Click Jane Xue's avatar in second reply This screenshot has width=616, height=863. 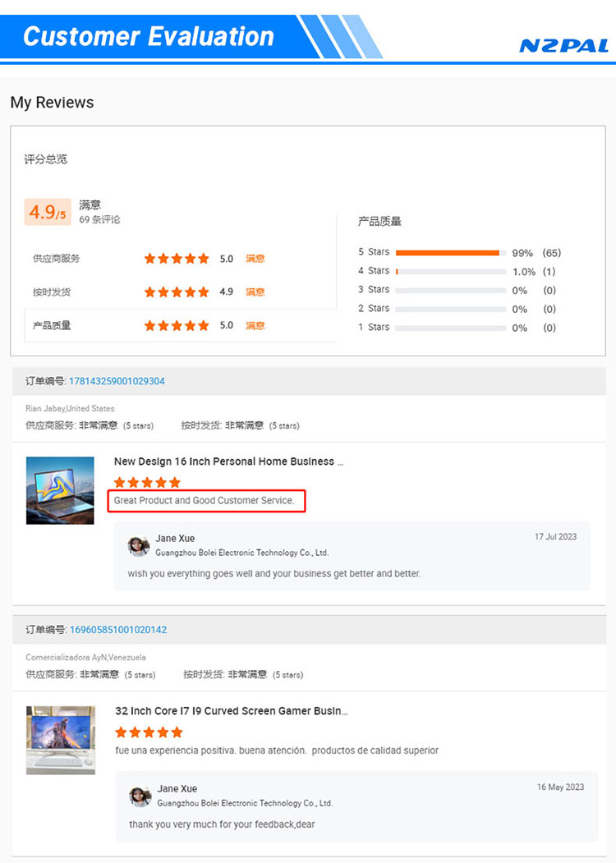[140, 796]
